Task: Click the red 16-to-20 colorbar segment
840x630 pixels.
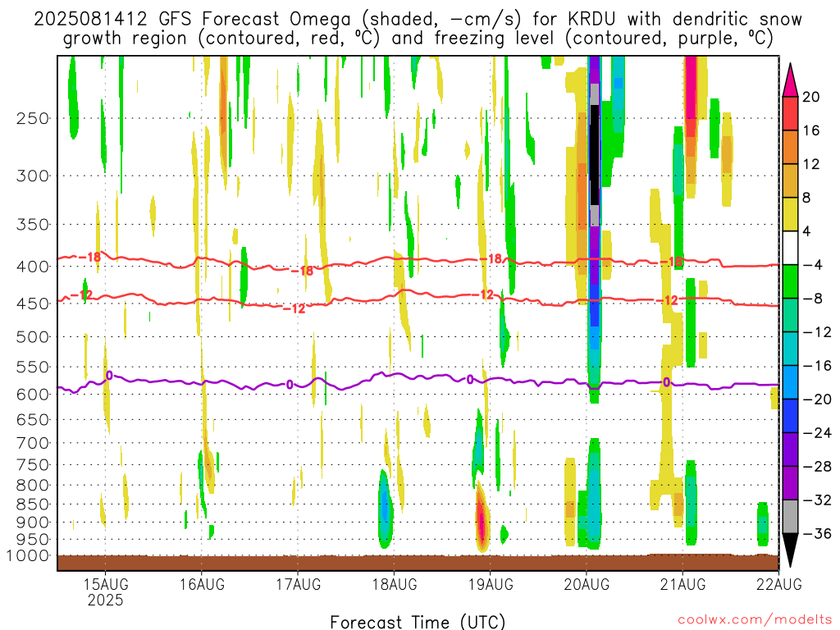Action: pyautogui.click(x=790, y=113)
